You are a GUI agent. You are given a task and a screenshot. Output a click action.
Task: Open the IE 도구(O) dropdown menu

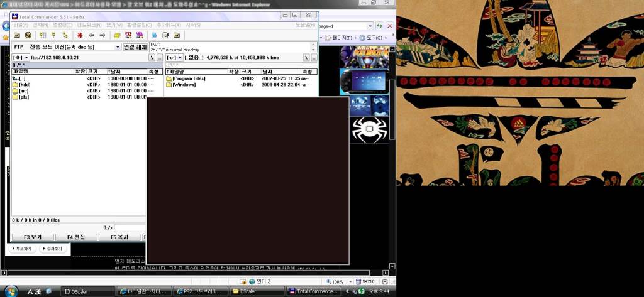pos(373,38)
